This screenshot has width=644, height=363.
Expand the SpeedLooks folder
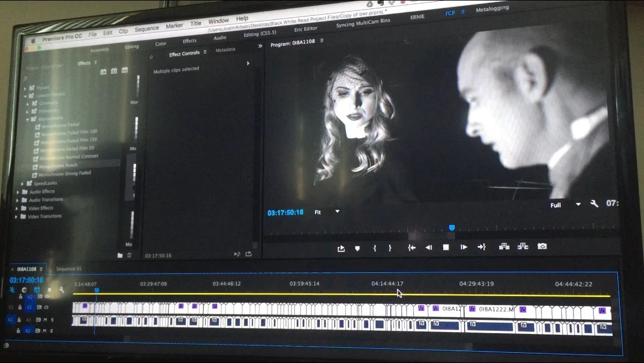click(22, 183)
